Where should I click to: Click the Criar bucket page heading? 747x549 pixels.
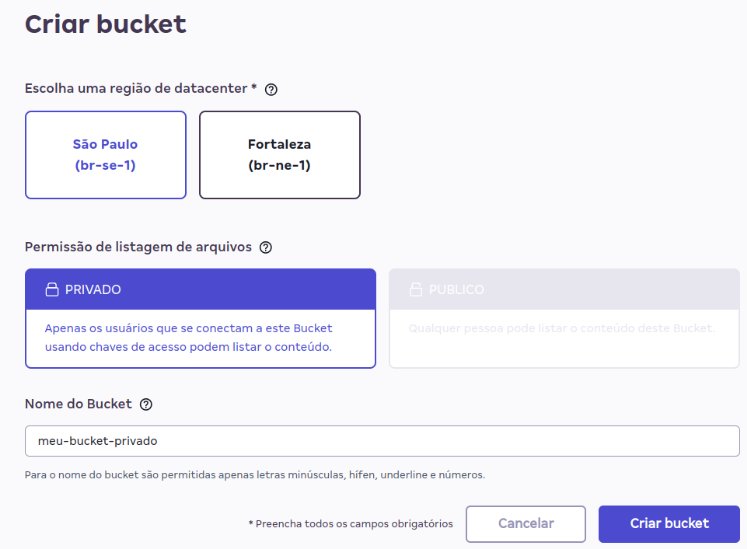(105, 24)
